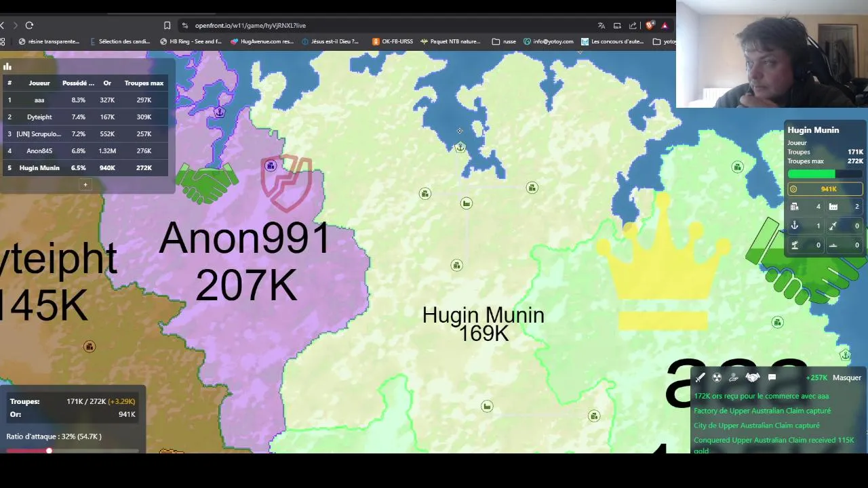Click the Hugin Munin 169K map label
The width and height of the screenshot is (868, 488).
point(484,324)
